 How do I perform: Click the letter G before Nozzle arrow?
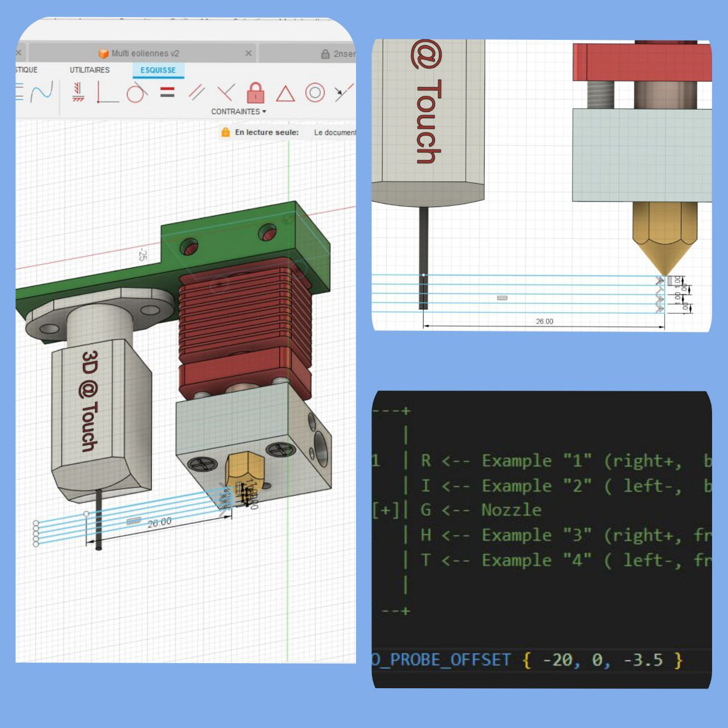[x=425, y=510]
